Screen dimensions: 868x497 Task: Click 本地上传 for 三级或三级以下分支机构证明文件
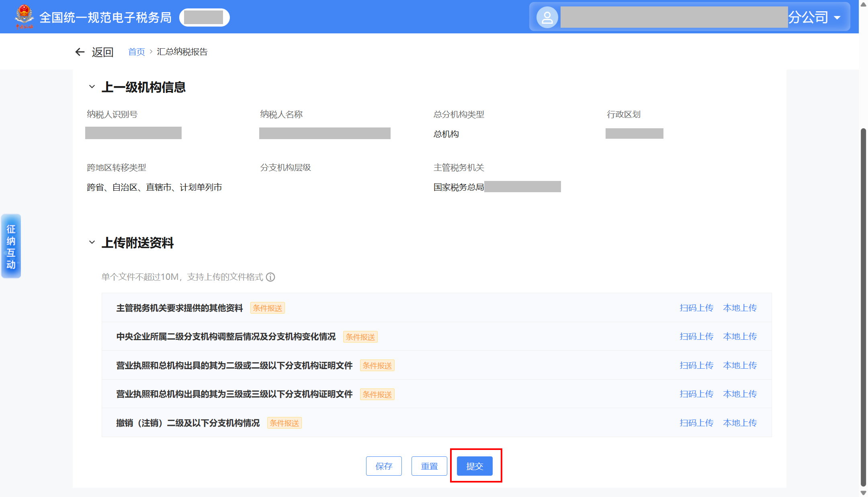(740, 394)
